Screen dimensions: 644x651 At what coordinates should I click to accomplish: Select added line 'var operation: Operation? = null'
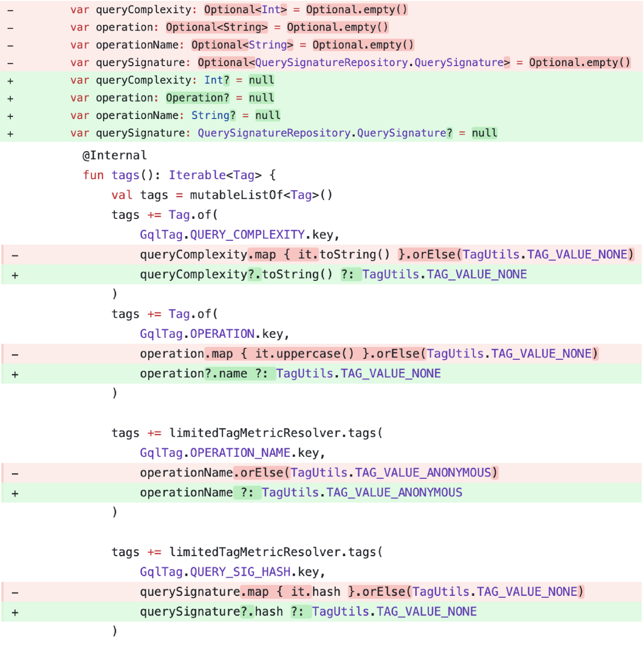click(x=322, y=98)
